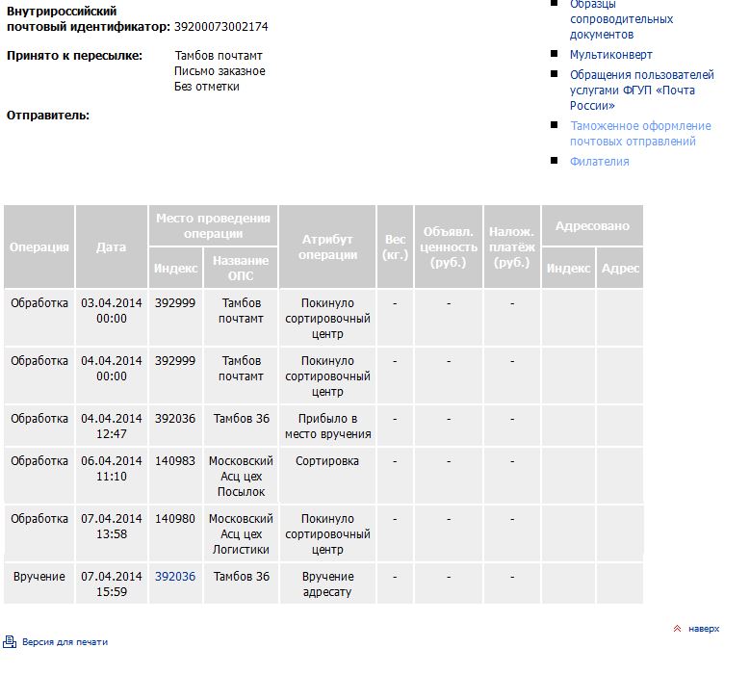Click Покинуло сортировочный центр in 03.04.2014 row
The width and height of the screenshot is (750, 700).
pos(327,319)
